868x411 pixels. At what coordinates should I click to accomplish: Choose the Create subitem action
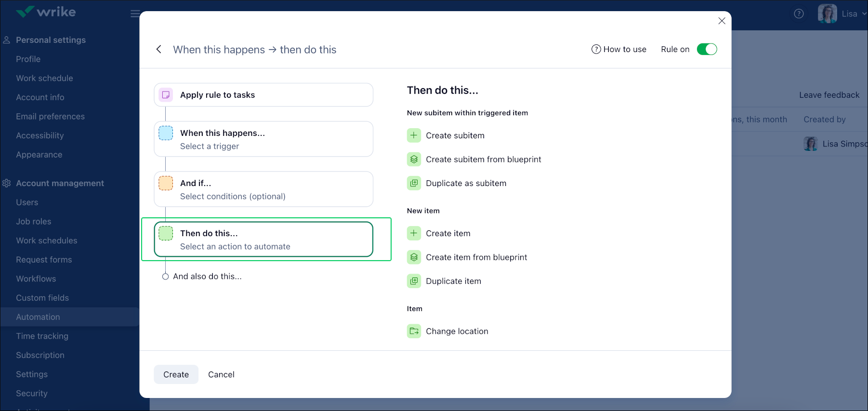click(455, 135)
